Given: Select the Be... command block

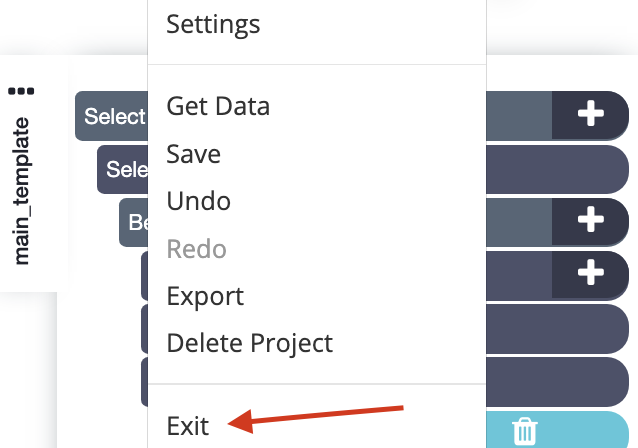Looking at the screenshot, I should click(133, 222).
